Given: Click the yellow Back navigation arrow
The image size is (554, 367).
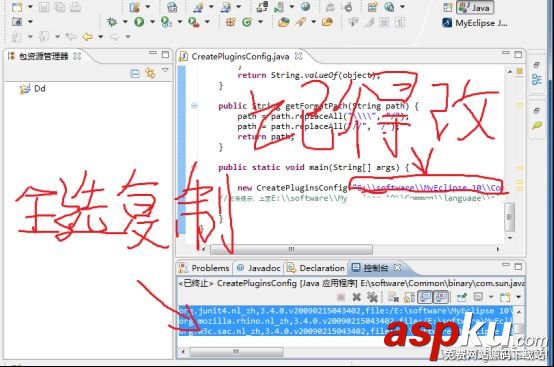Looking at the screenshot, I should (x=87, y=36).
